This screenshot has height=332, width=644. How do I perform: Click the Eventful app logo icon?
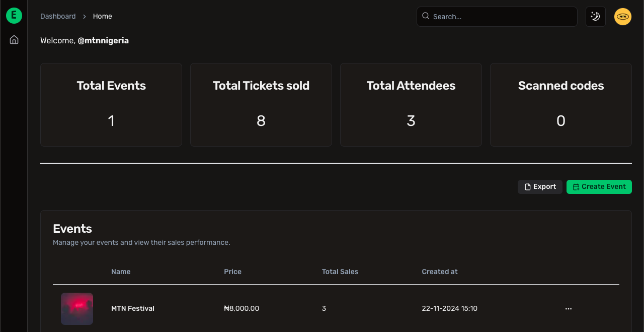14,15
